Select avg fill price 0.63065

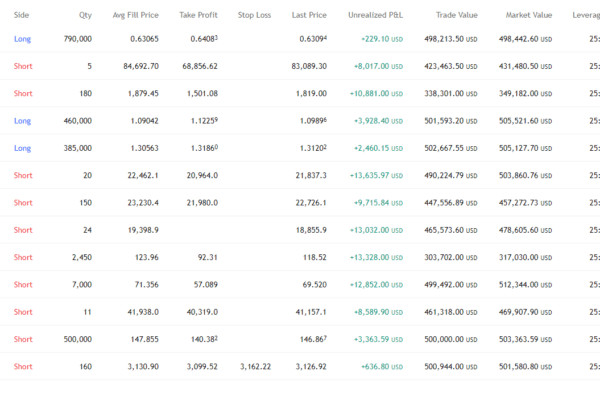pos(144,39)
